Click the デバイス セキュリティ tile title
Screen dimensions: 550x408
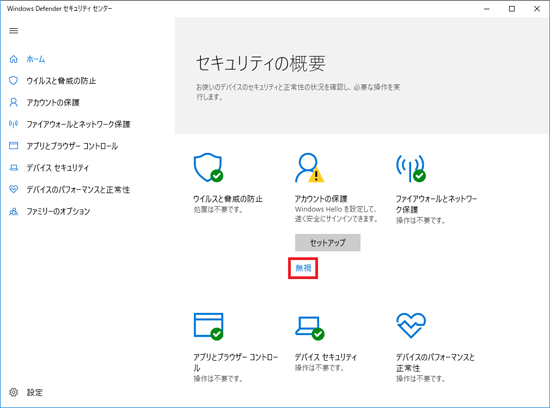pos(326,357)
